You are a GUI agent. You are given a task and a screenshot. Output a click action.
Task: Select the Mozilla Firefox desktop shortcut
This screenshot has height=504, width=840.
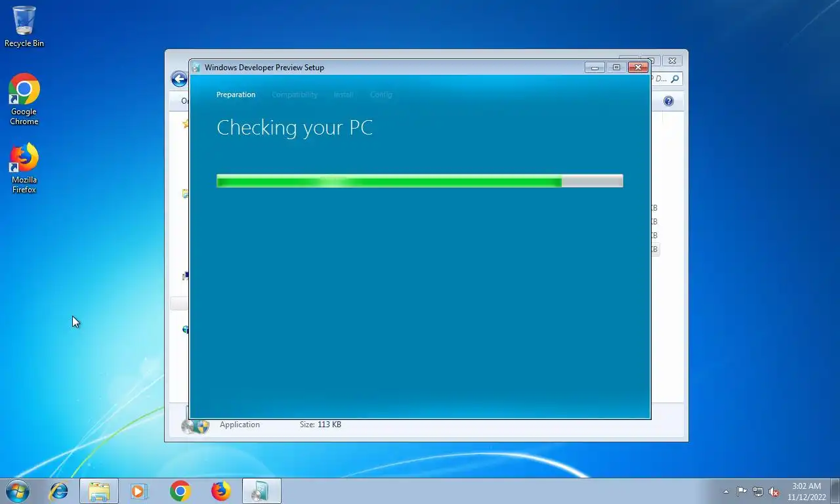(24, 169)
